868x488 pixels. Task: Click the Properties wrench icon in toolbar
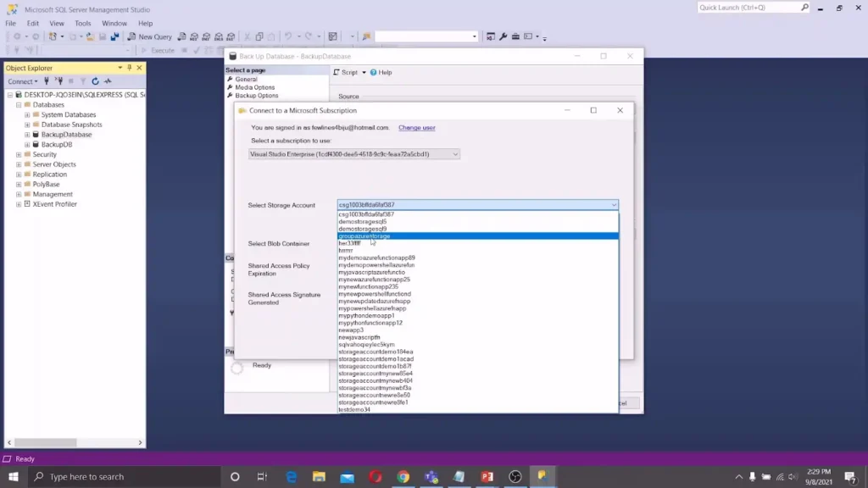click(x=504, y=36)
